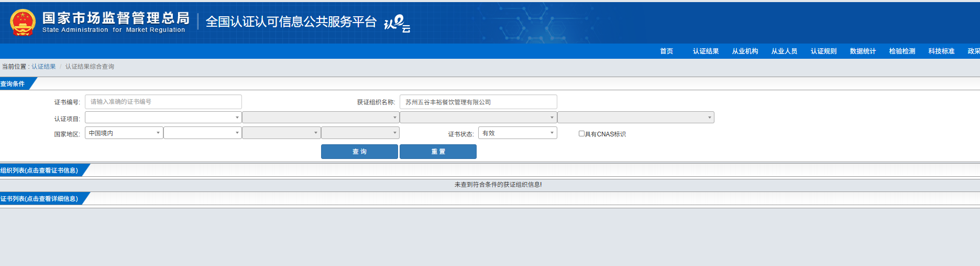The width and height of the screenshot is (980, 266).
Task: Open 认证规则 in the navigation bar
Action: pos(823,51)
